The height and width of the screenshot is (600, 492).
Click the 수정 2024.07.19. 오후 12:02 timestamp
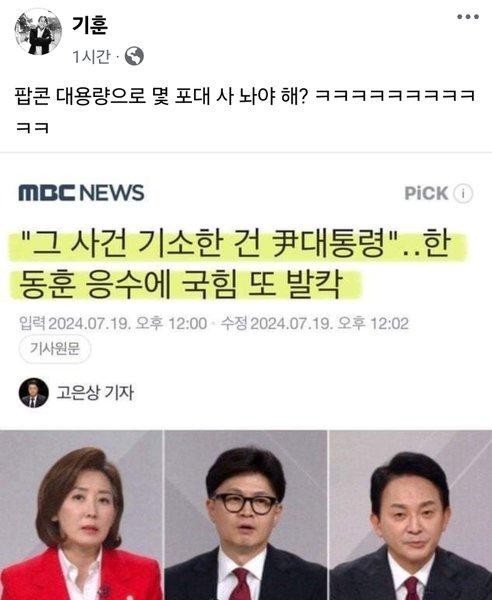click(315, 323)
